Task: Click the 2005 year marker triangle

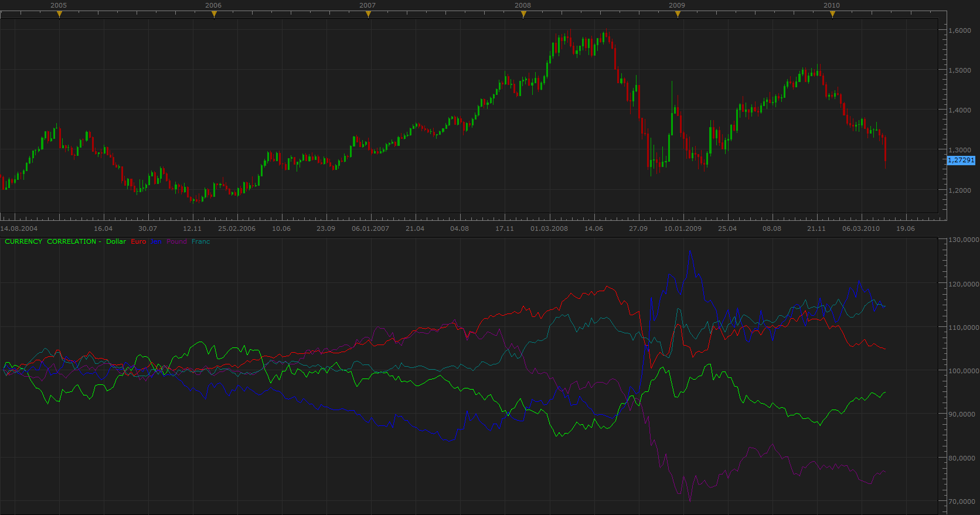Action: click(x=59, y=15)
